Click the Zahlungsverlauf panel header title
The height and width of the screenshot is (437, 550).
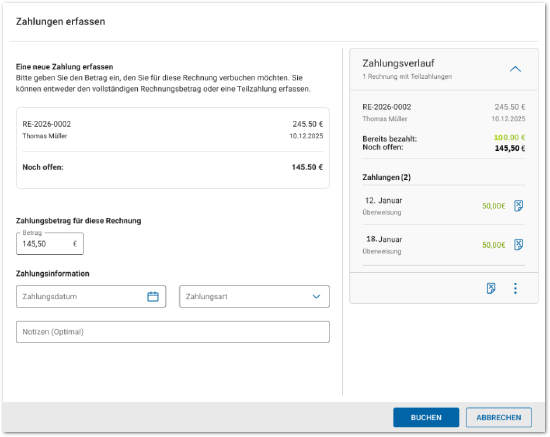[398, 63]
